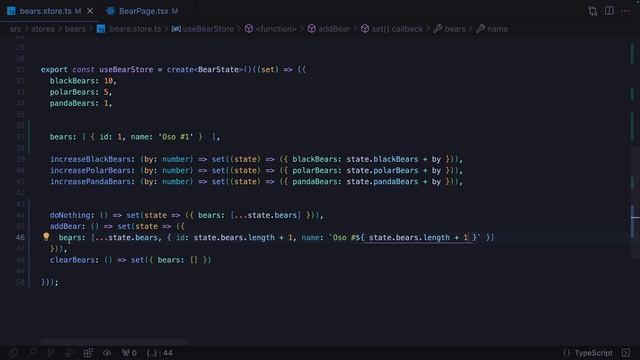This screenshot has height=360, width=640.
Task: Click the braces '{.}: 44' status bar item
Action: [160, 353]
